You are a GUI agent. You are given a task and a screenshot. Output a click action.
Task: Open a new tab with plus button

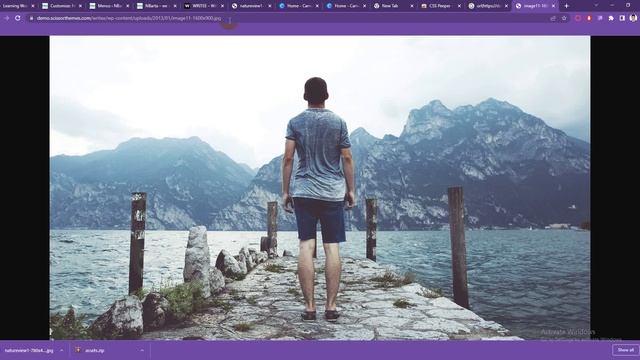(566, 6)
